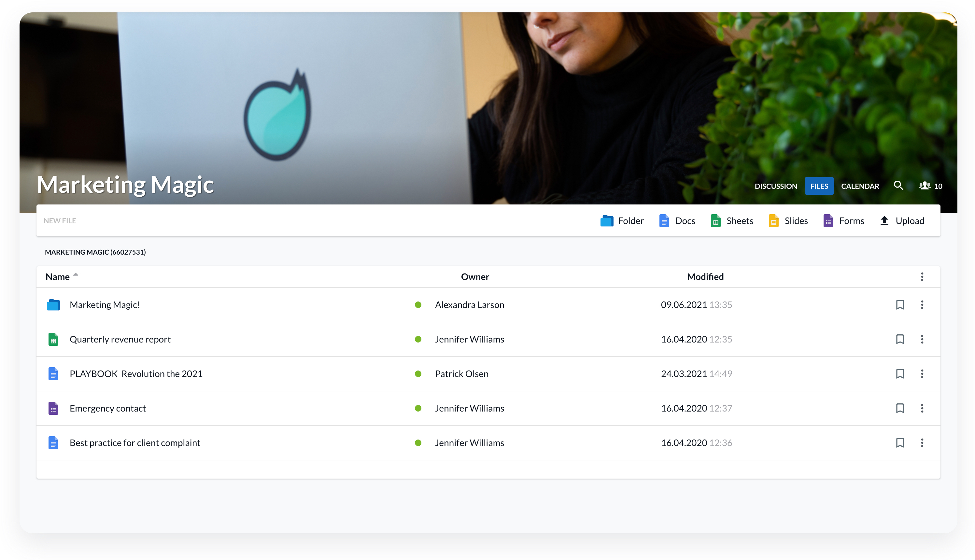Click the search magnifier icon
Viewport: 975px width, 560px height.
898,186
